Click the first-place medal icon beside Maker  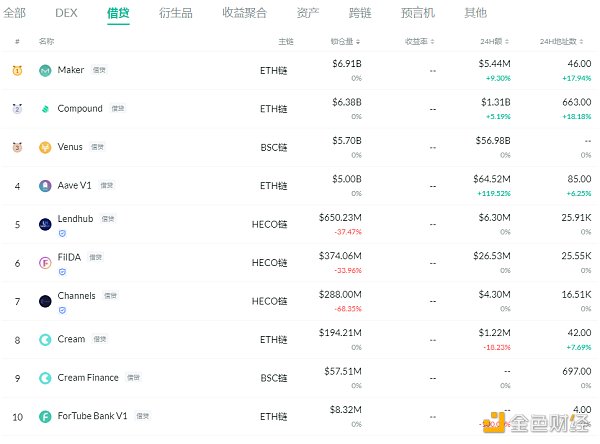tap(17, 71)
